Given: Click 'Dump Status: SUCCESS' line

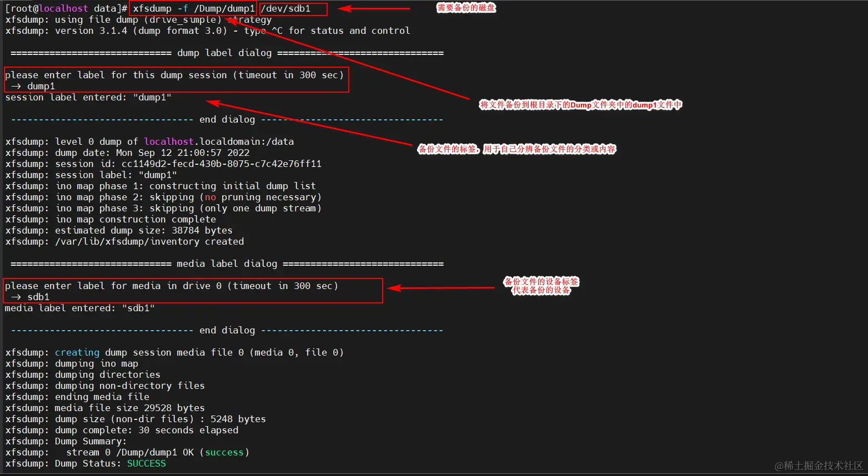Looking at the screenshot, I should click(86, 463).
